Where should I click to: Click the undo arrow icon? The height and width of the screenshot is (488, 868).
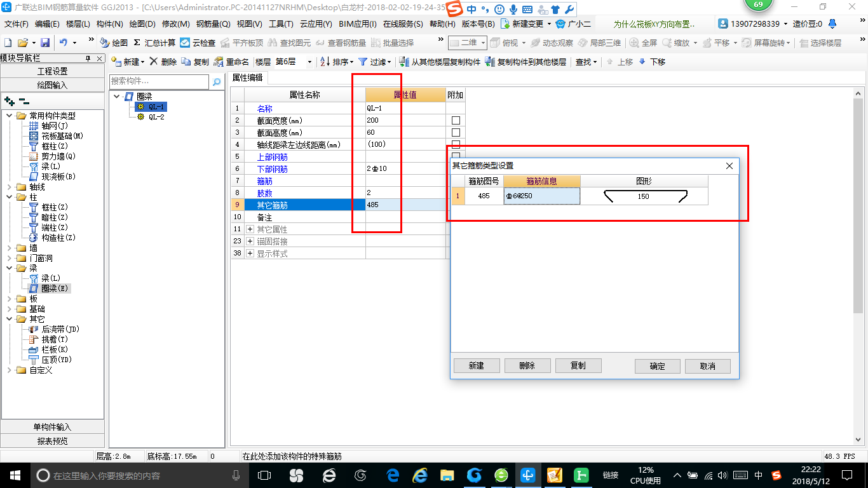pyautogui.click(x=63, y=43)
